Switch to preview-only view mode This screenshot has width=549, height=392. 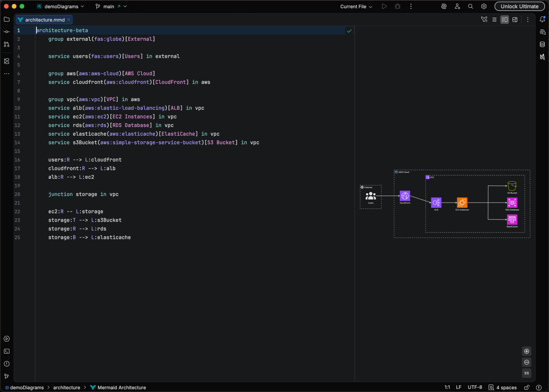[515, 20]
